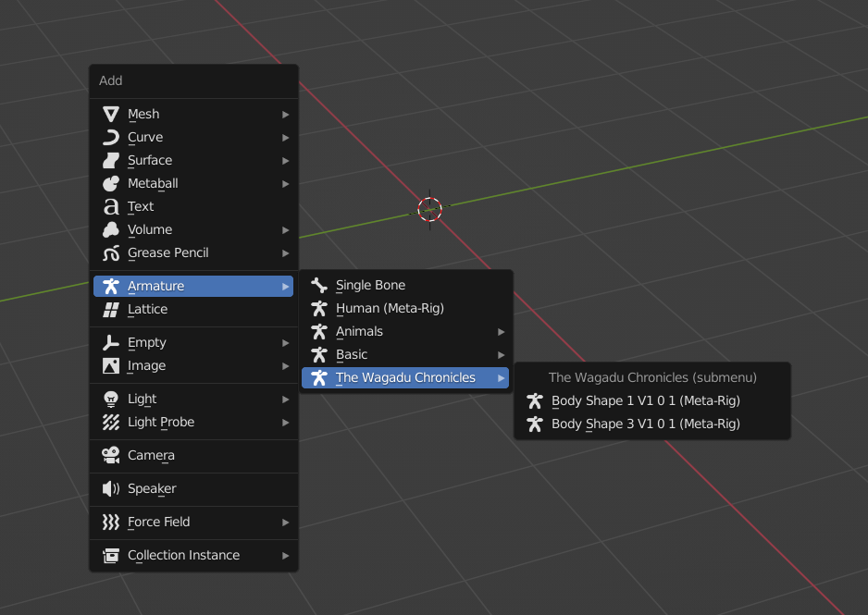Click the 'Metaball' label text
The height and width of the screenshot is (615, 868).
[153, 184]
